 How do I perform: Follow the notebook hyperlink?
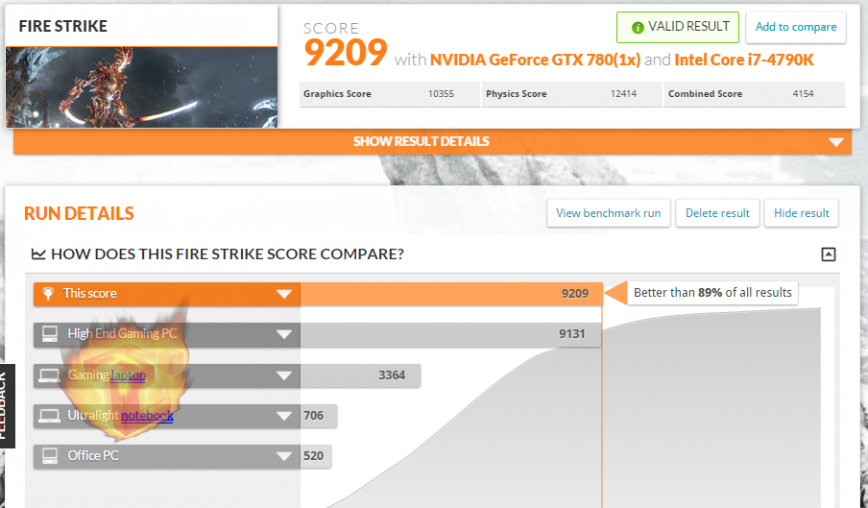pos(147,416)
